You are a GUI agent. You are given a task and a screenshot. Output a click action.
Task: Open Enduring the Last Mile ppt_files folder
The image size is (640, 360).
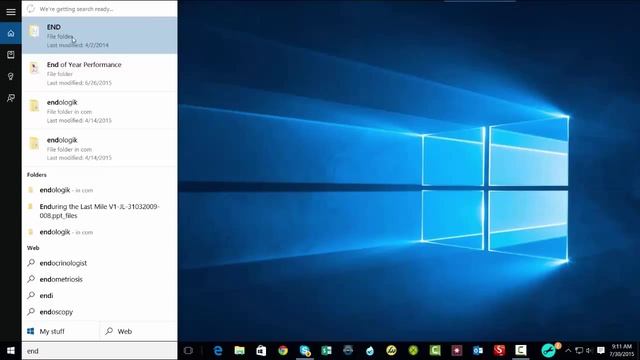point(100,211)
